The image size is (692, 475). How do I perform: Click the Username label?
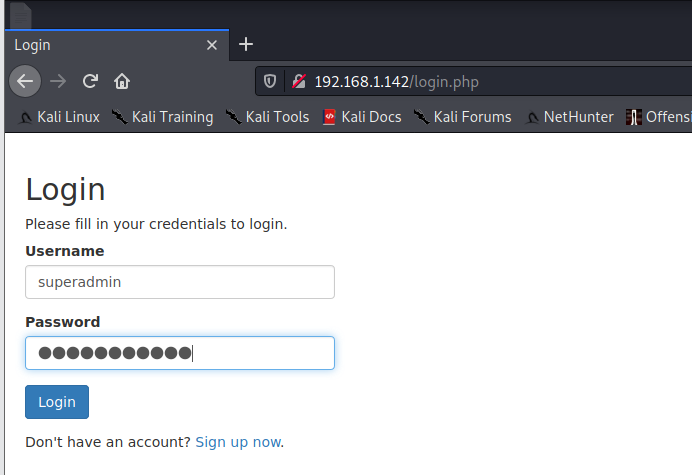pyautogui.click(x=65, y=251)
